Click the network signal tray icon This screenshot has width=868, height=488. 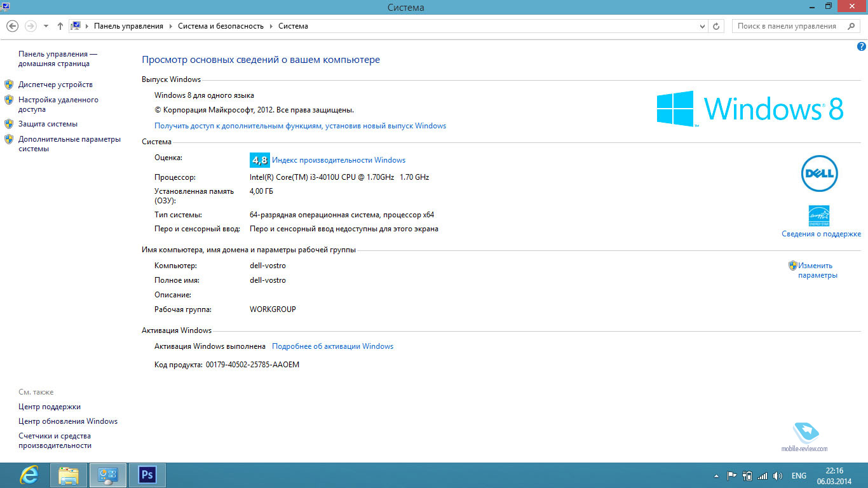coord(763,475)
